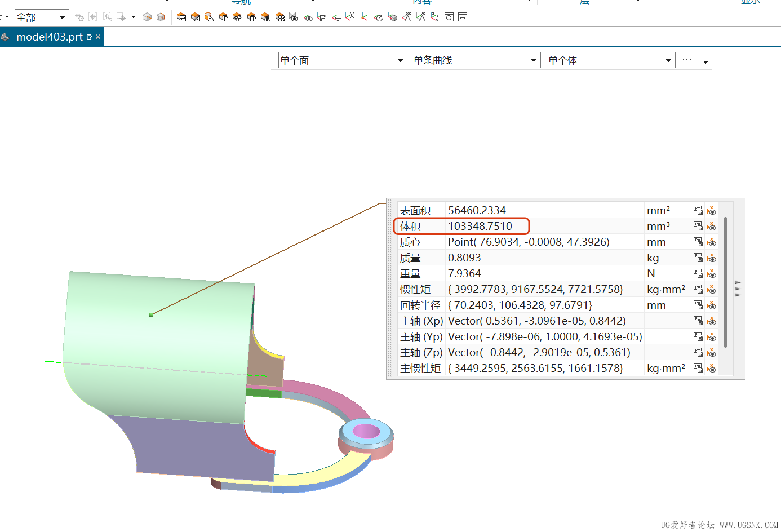Open the 全部 selection scope dropdown
The image size is (781, 532).
pos(61,17)
